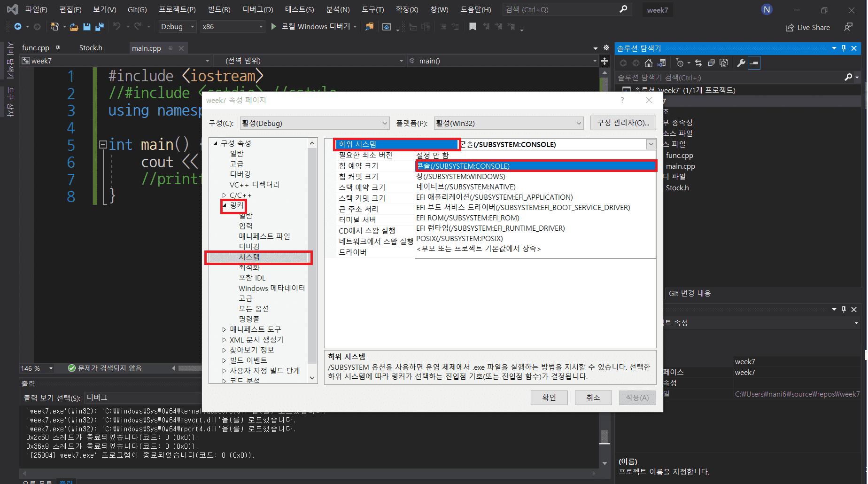The height and width of the screenshot is (484, 868).
Task: Click the search magnifier in title bar
Action: [x=623, y=9]
